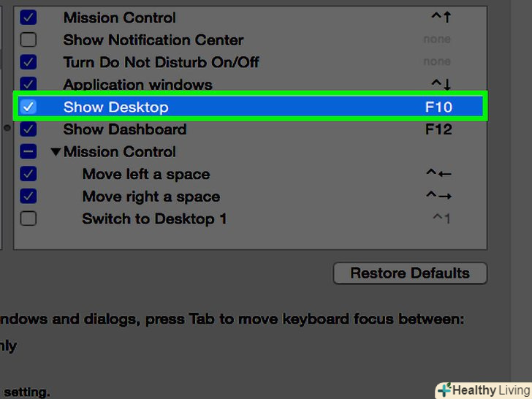Screen dimensions: 532x399
Task: Click the Control-Left shortcut for Move left a space
Action: [438, 174]
